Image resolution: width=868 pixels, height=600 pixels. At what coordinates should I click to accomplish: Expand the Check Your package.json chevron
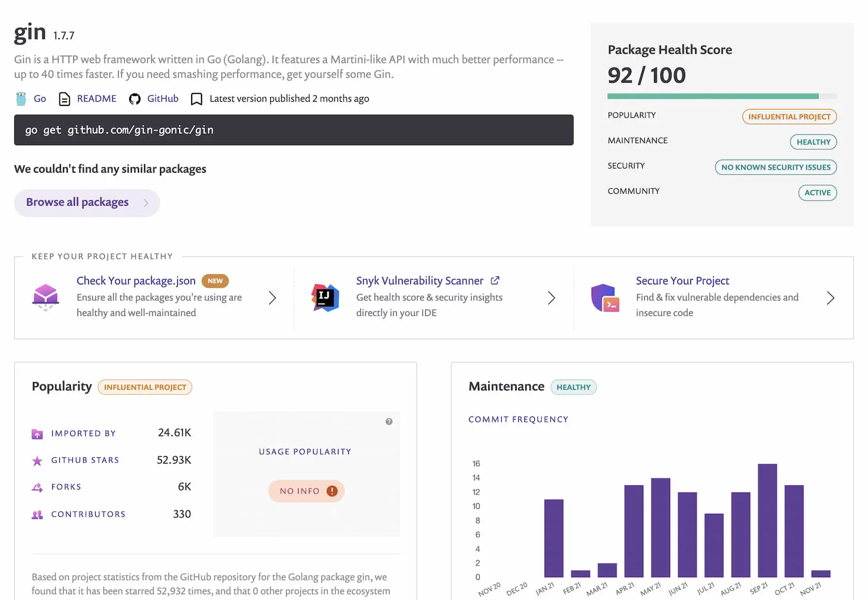[272, 298]
